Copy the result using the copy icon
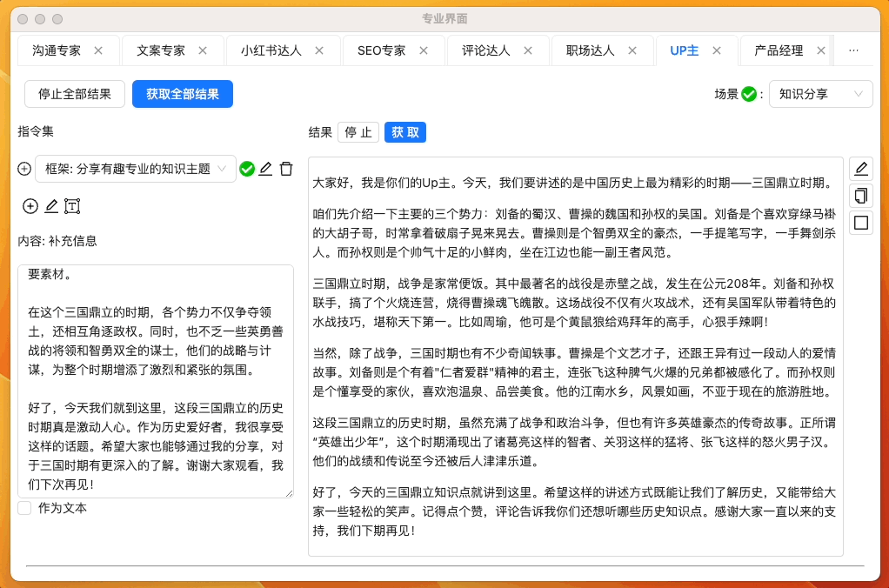Screen dimensions: 889x588 (860, 196)
